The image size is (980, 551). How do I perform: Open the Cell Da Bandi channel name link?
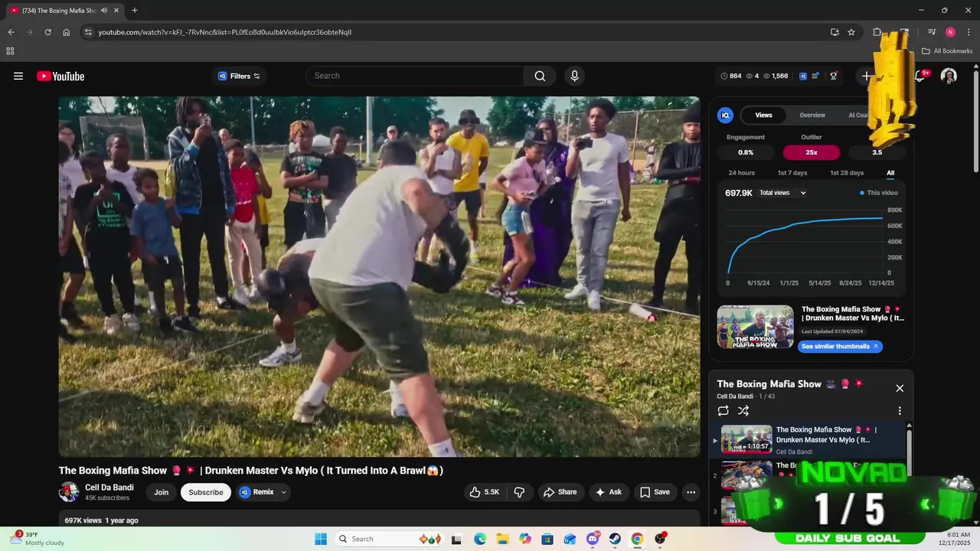pyautogui.click(x=109, y=487)
